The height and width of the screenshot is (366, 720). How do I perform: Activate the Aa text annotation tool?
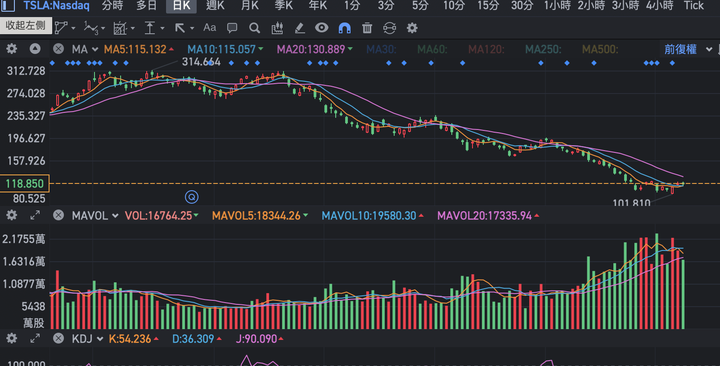pos(210,28)
